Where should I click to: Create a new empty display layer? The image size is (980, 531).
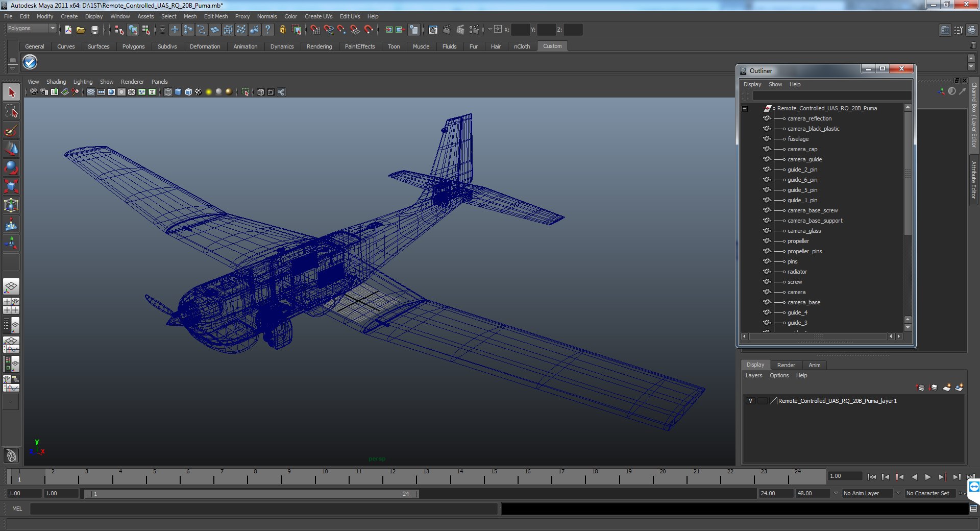pyautogui.click(x=946, y=388)
